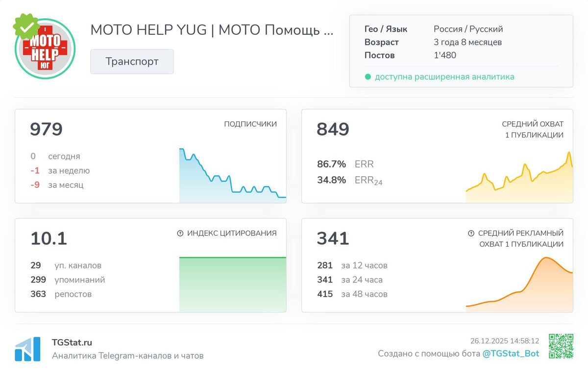
Task: Open the доступна расширенная аналитика link
Action: (444, 77)
